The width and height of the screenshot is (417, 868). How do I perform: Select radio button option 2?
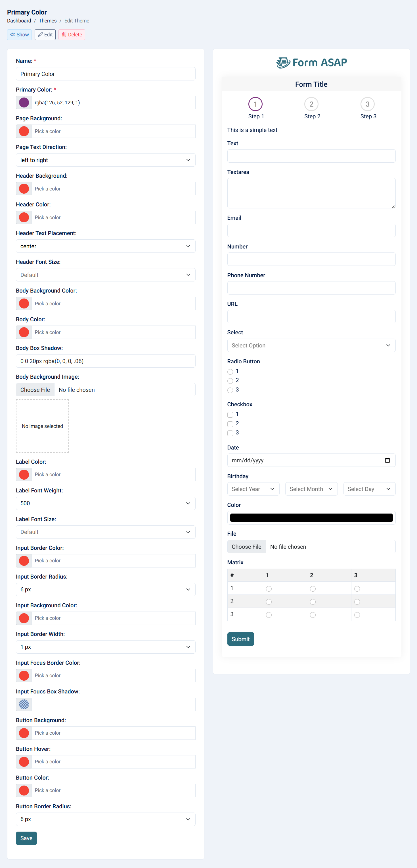(x=230, y=381)
